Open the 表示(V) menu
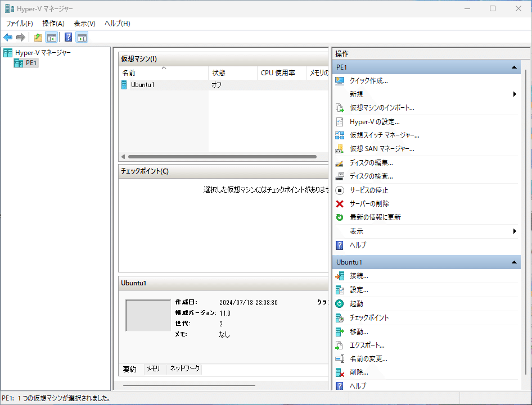The height and width of the screenshot is (405, 532). pyautogui.click(x=84, y=24)
